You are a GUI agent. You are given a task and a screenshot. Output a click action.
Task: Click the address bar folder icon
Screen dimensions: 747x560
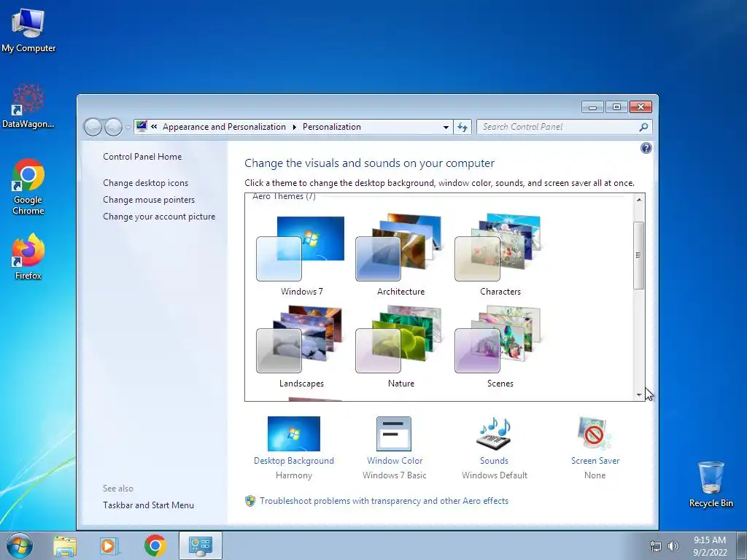[x=142, y=127]
